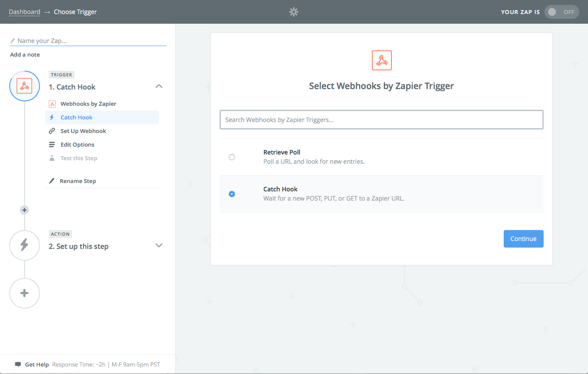Go back to Dashboard link
The height and width of the screenshot is (374, 588).
[x=25, y=12]
